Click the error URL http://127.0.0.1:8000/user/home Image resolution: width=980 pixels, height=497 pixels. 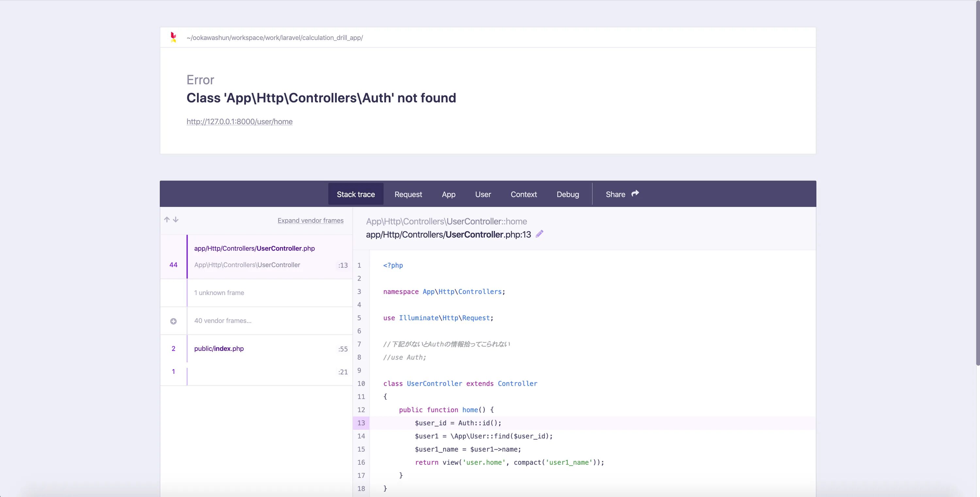pyautogui.click(x=239, y=121)
